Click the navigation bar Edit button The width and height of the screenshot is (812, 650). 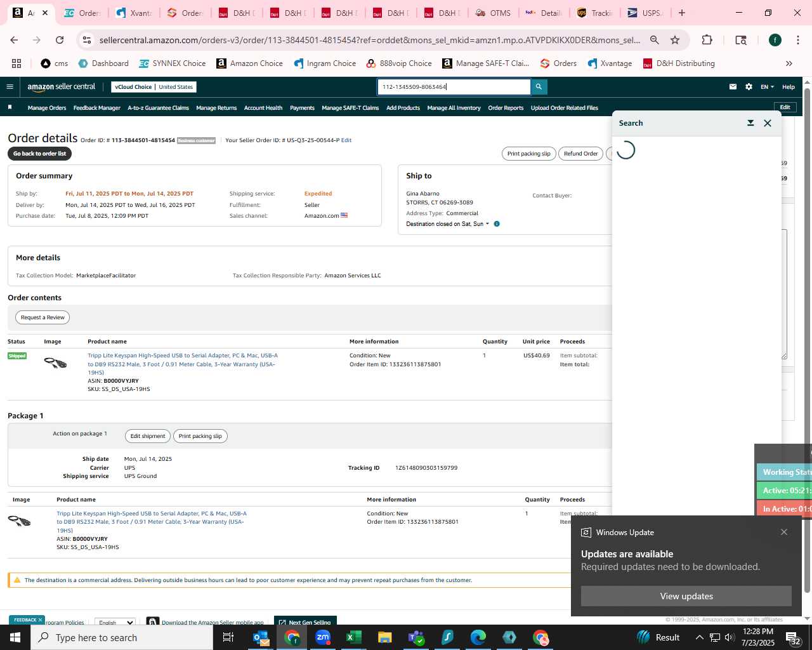click(785, 107)
